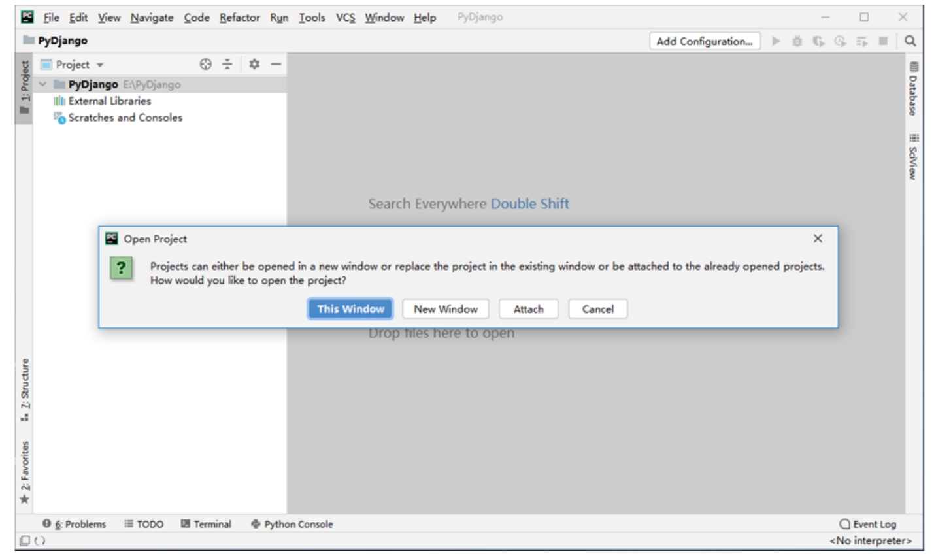Open the Project view dropdown

click(x=73, y=65)
